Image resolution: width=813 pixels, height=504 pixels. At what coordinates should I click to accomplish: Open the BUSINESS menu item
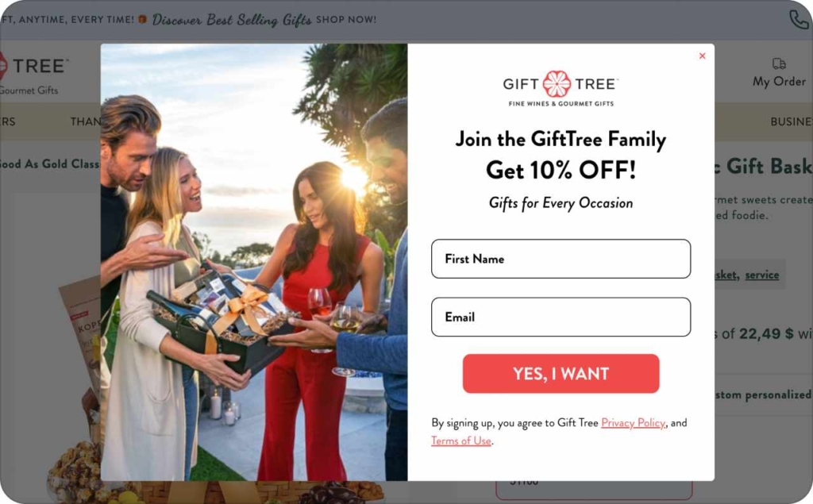tap(792, 122)
